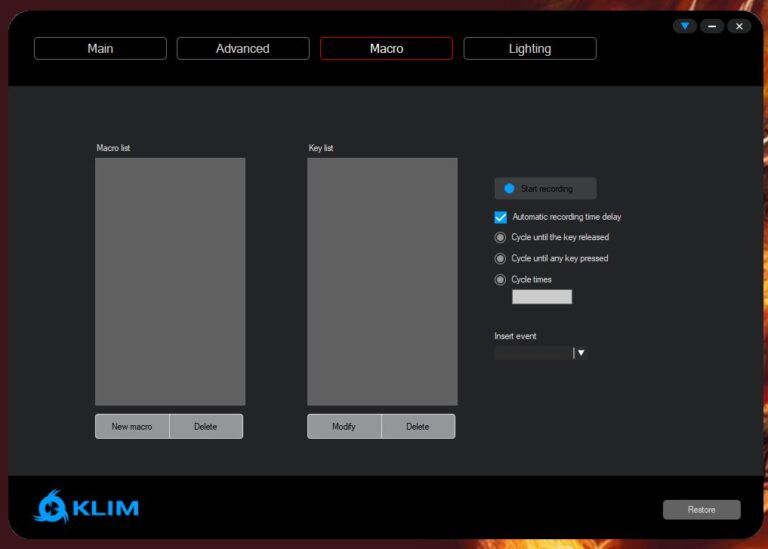768x549 pixels.
Task: Go to the Lighting tab
Action: (x=529, y=48)
